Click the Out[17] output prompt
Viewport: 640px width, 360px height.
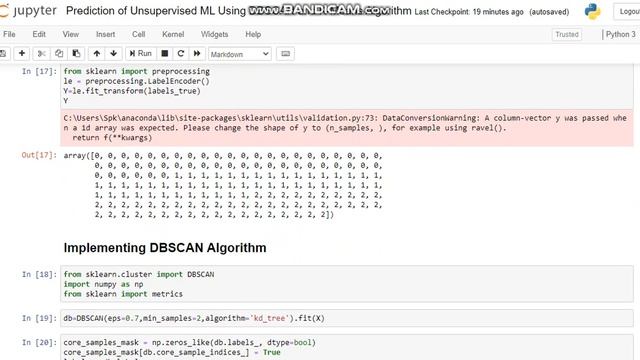click(39, 155)
